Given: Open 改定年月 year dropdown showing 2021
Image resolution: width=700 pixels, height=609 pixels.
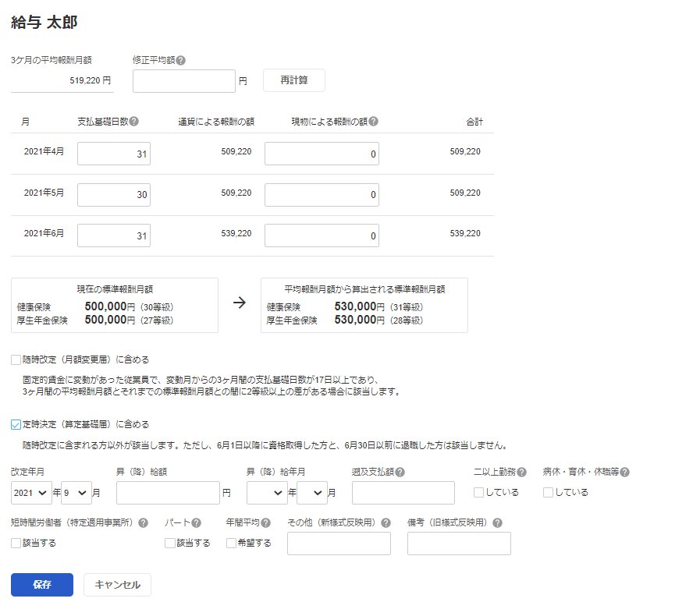Looking at the screenshot, I should 31,493.
